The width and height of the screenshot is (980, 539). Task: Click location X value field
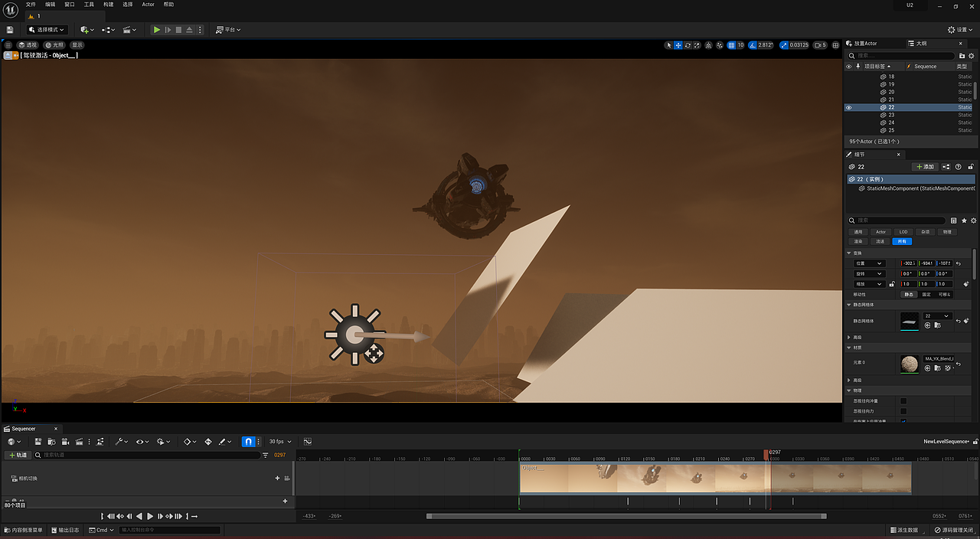(909, 263)
